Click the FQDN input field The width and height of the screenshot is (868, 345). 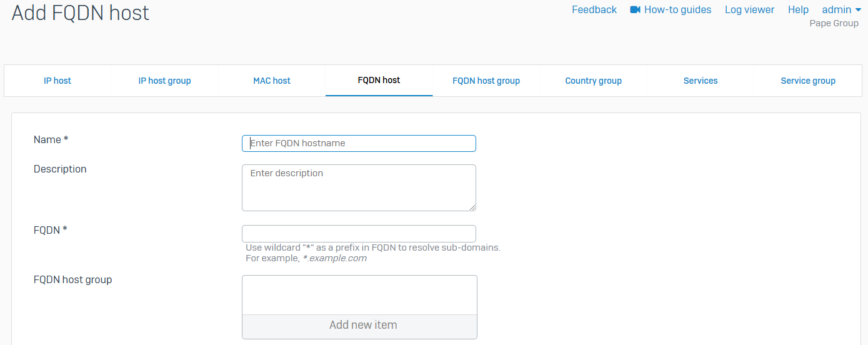coord(359,234)
